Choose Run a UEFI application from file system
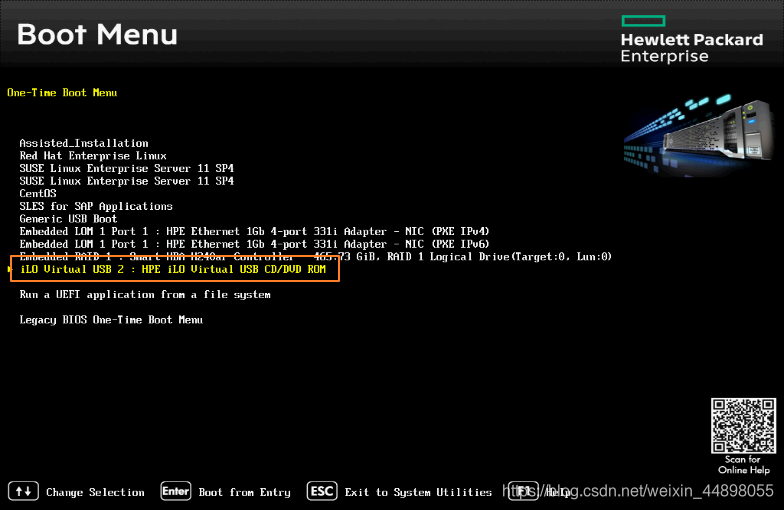 pyautogui.click(x=145, y=294)
